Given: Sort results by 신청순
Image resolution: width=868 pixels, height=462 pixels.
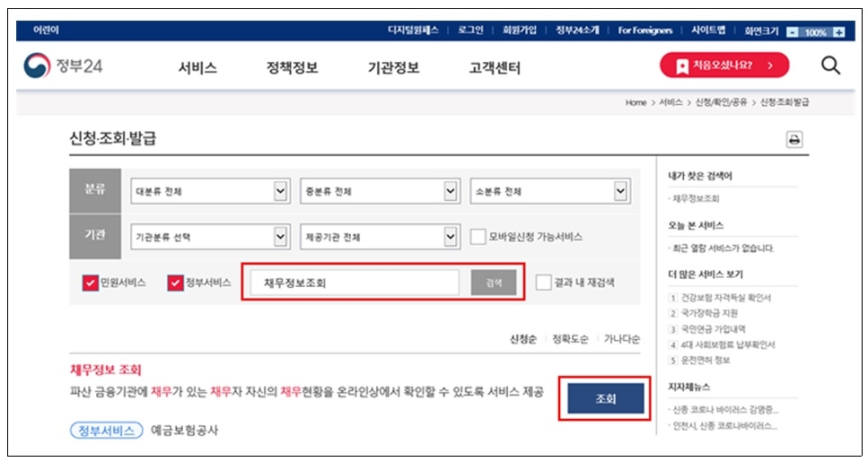Looking at the screenshot, I should pyautogui.click(x=523, y=338).
